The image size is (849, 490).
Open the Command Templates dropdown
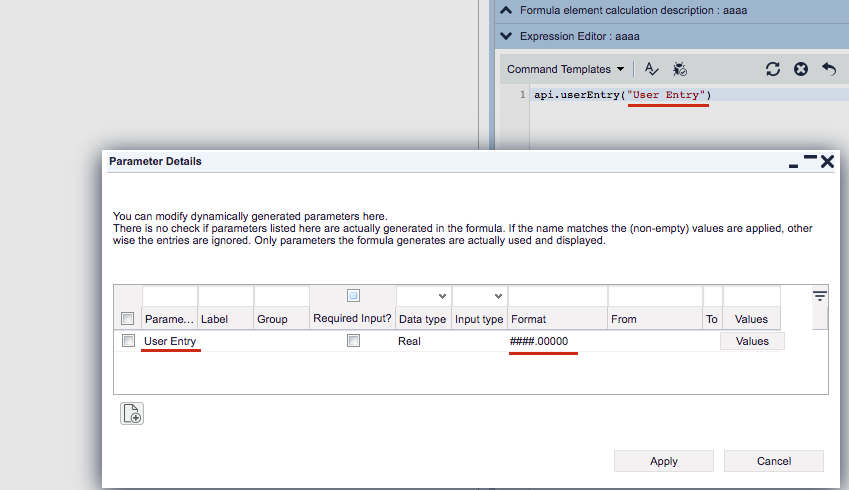coord(565,69)
